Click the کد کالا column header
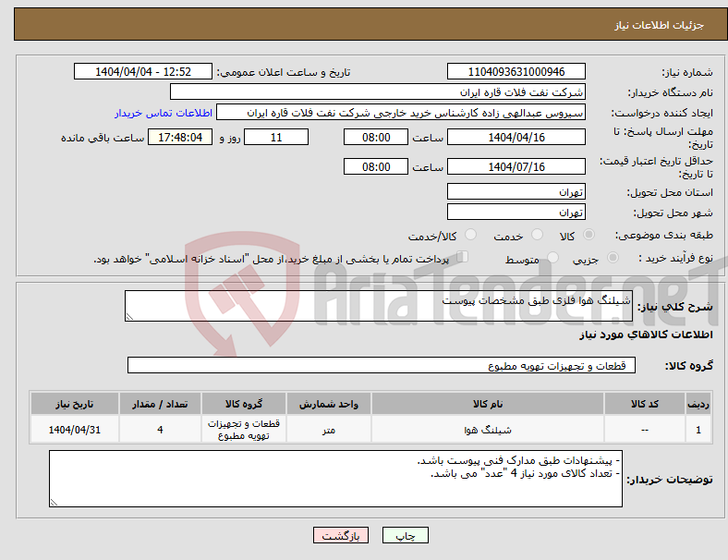Image resolution: width=728 pixels, height=560 pixels. [x=645, y=404]
